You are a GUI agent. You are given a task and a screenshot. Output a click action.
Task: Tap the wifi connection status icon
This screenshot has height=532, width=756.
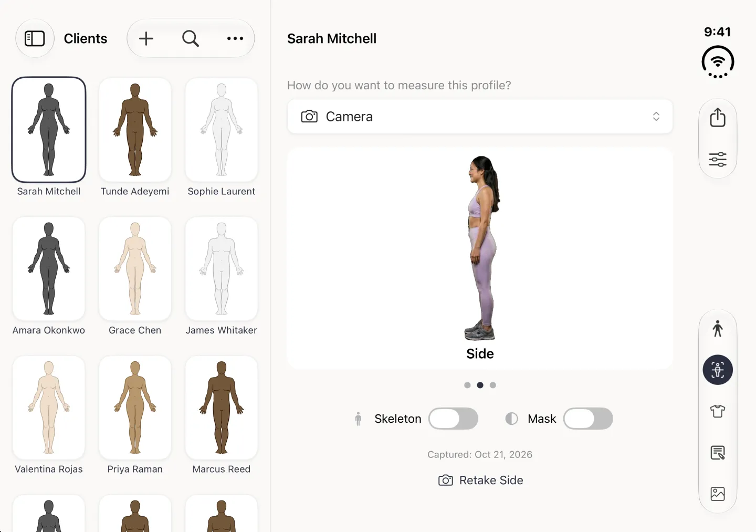[718, 62]
